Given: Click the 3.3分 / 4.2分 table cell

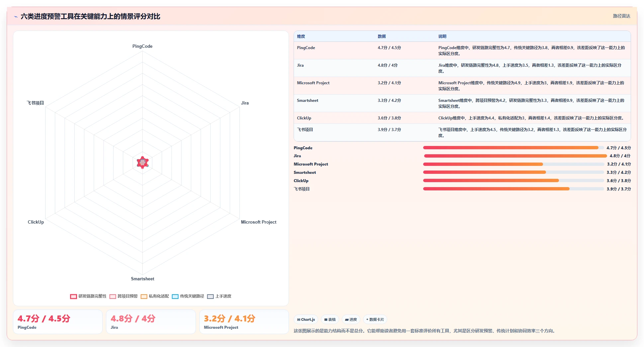Looking at the screenshot, I should [x=389, y=101].
